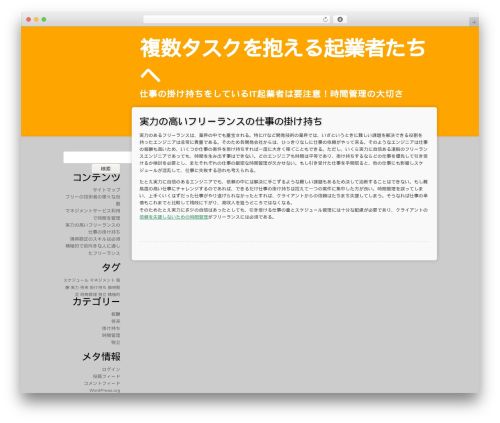Screen dimensions: 500x423
Task: Open the article title 実力の高いフリーランスの仕事の掛け持ち
Action: 231,121
